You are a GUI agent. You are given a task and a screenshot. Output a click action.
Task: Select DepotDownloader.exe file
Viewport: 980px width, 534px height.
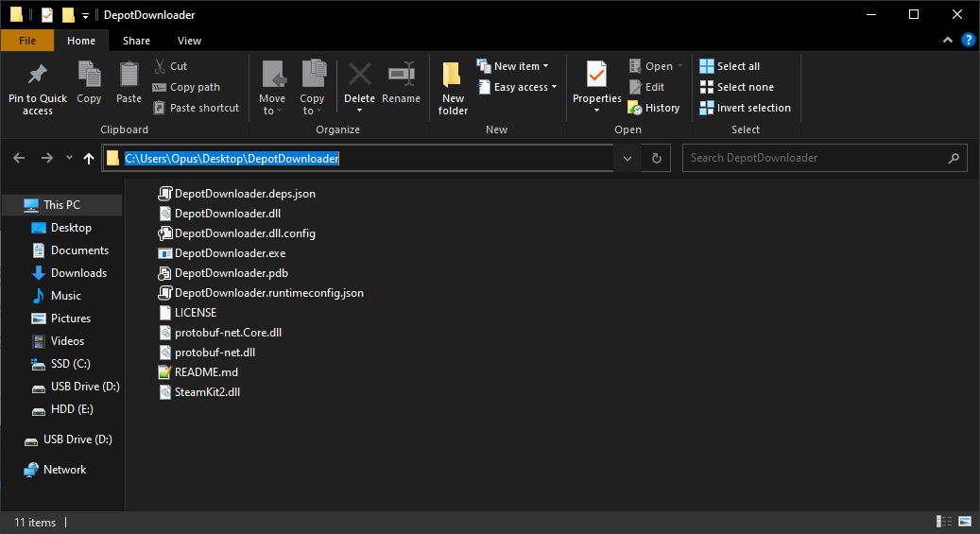pyautogui.click(x=222, y=253)
